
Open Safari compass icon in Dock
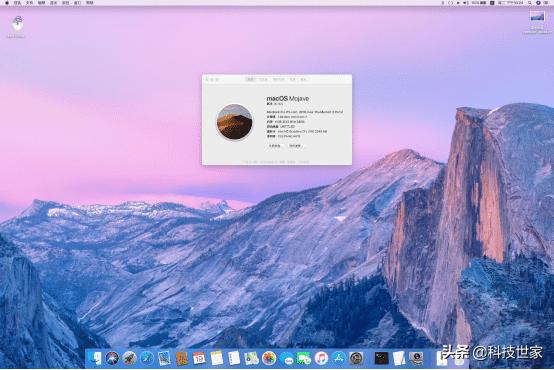point(147,358)
